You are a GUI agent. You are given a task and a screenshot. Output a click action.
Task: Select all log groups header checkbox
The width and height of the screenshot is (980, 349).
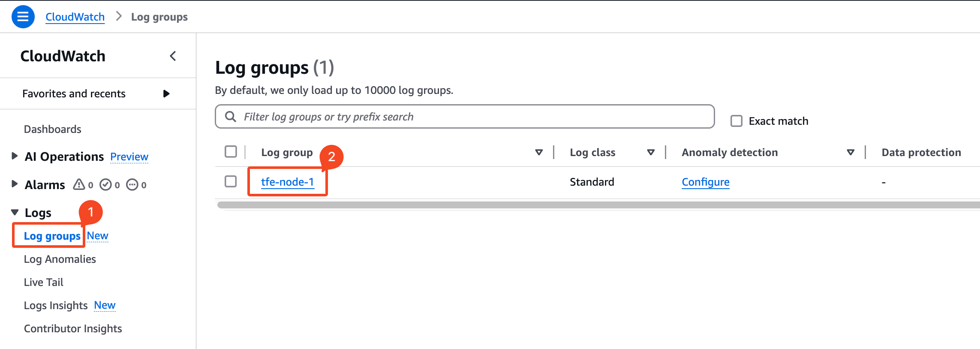(x=231, y=152)
